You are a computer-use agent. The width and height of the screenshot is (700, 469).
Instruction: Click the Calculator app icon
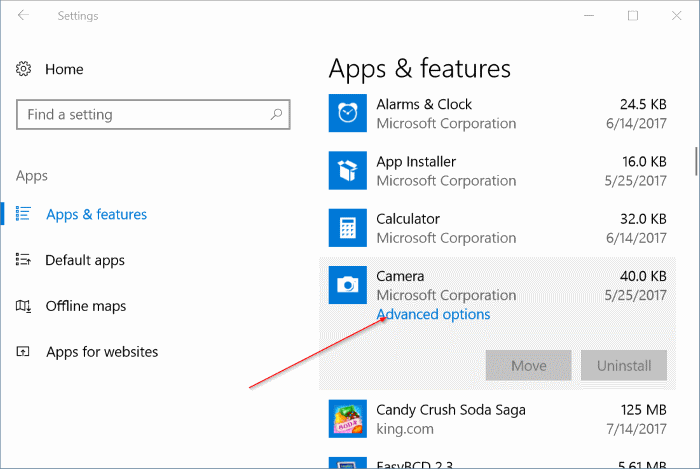348,228
